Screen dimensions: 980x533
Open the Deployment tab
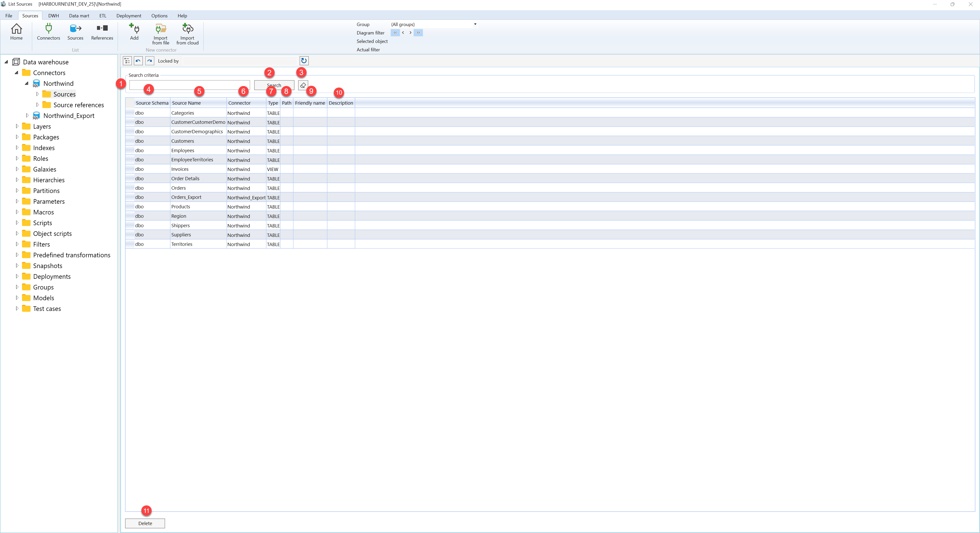[x=129, y=16]
